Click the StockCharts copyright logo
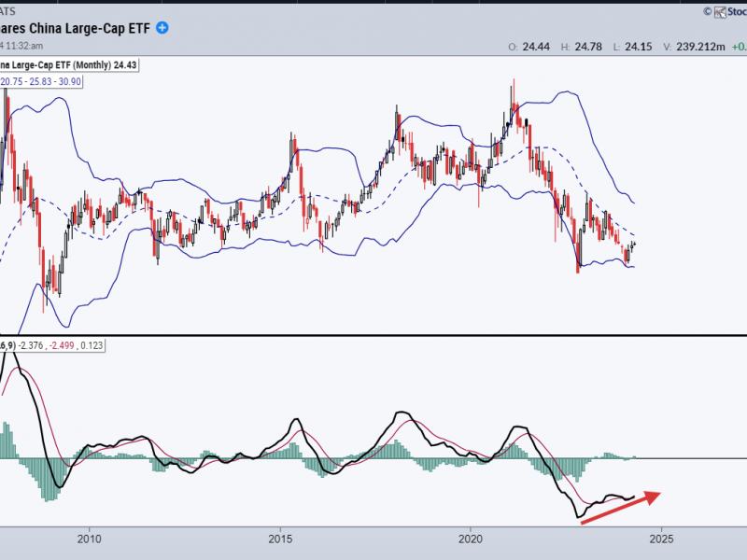 (x=726, y=12)
